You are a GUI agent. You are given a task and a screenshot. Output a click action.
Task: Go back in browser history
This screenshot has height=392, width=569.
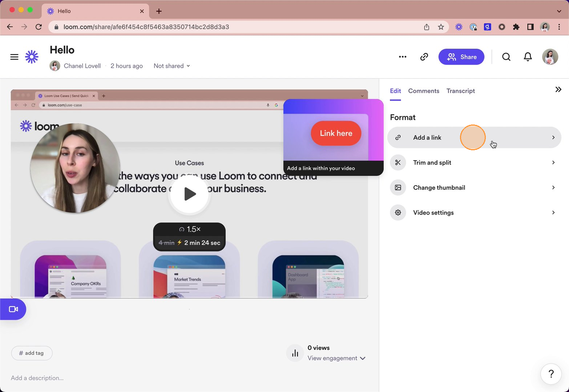click(10, 27)
